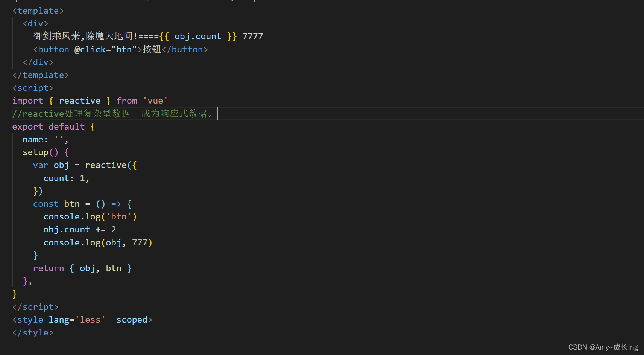This screenshot has width=644, height=355.
Task: Click the return { obj, btn } line
Action: tap(82, 268)
